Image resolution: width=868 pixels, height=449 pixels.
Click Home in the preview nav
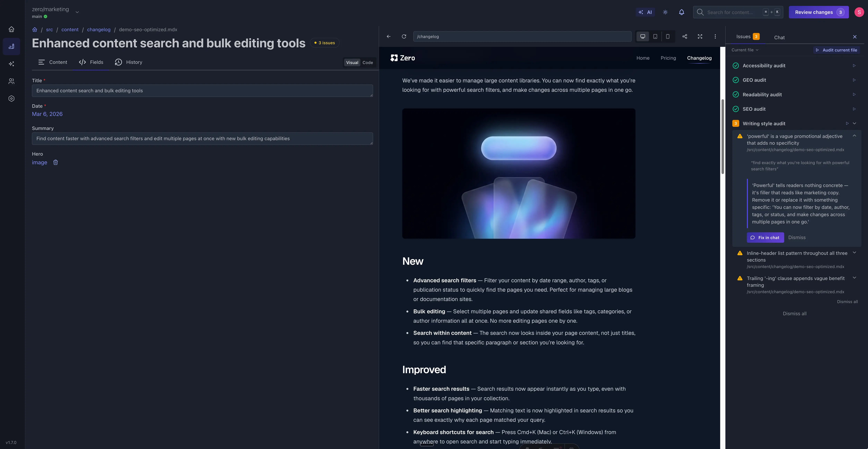pyautogui.click(x=643, y=58)
